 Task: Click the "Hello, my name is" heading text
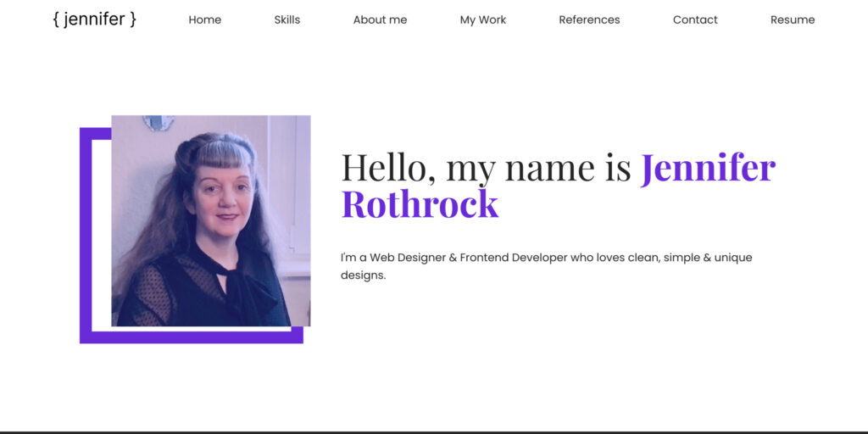pos(486,168)
